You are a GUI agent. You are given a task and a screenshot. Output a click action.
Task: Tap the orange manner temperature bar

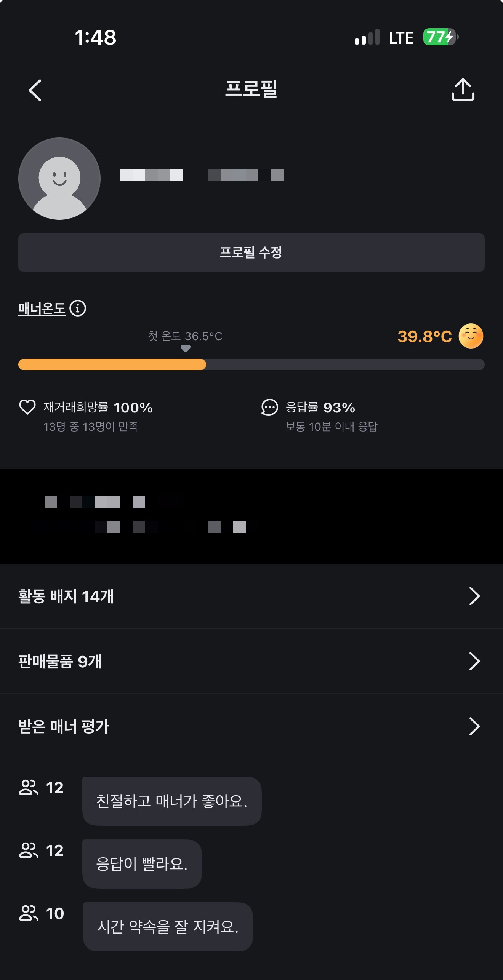click(x=112, y=365)
